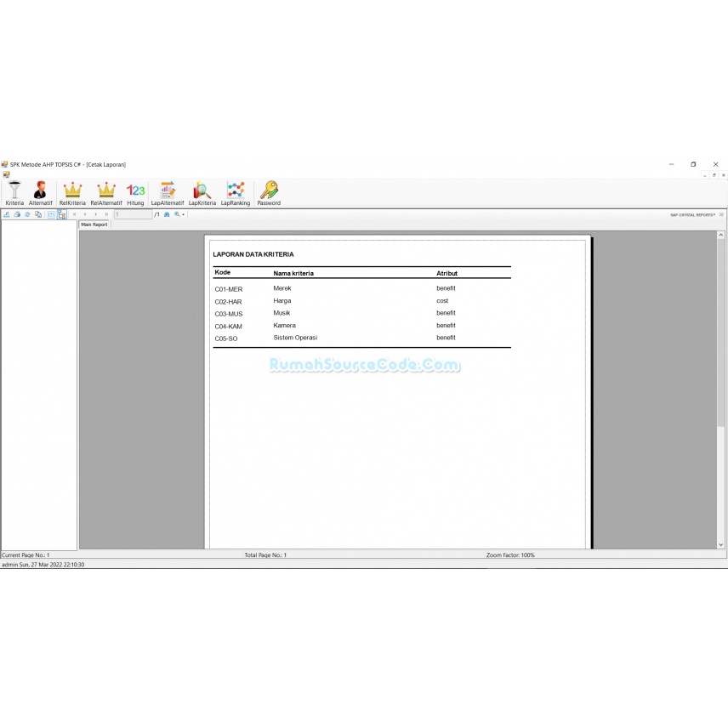Click the C04-KAM code cell

pos(228,327)
